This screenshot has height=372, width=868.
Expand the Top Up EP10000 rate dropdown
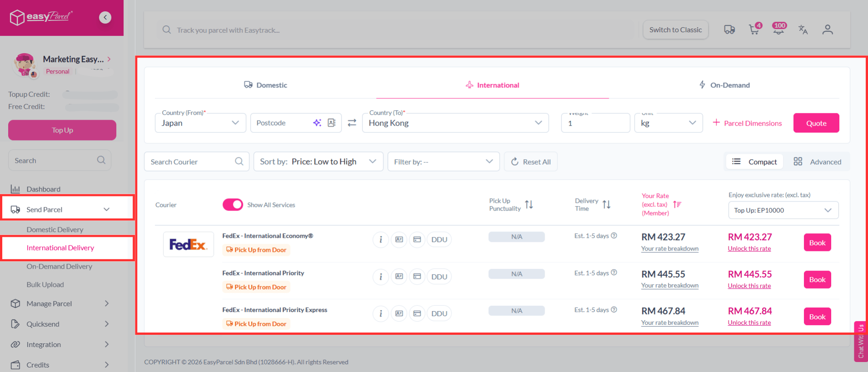(783, 210)
